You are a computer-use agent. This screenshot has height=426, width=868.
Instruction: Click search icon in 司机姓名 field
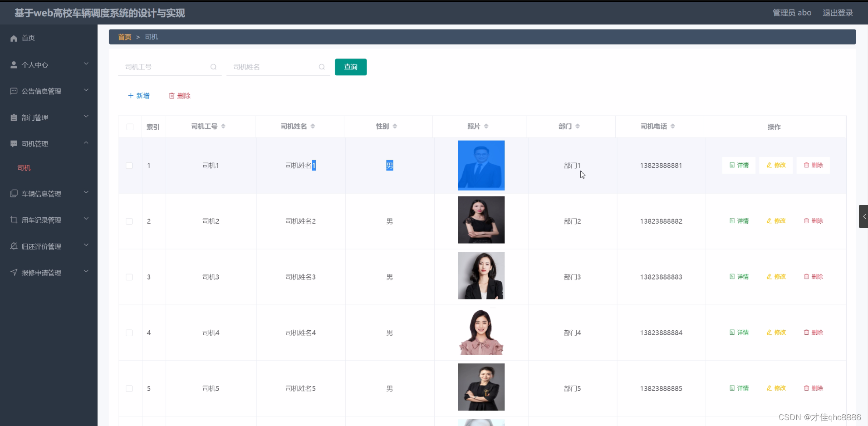point(322,67)
